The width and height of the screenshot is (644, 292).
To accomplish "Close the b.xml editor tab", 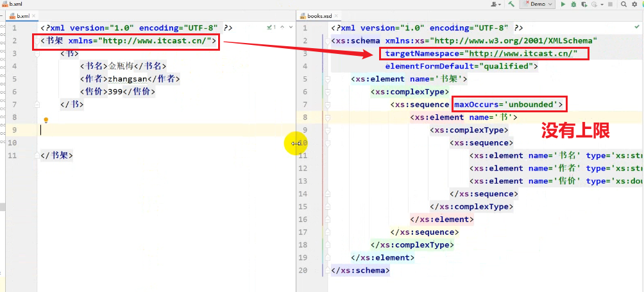I will [x=34, y=16].
